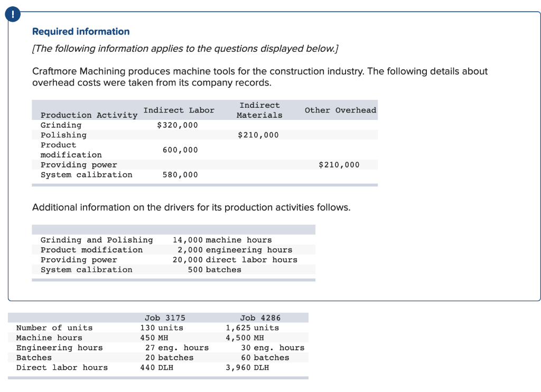Select '440 DLH' direct labor value
Image resolution: width=541 pixels, height=392 pixels.
(156, 368)
